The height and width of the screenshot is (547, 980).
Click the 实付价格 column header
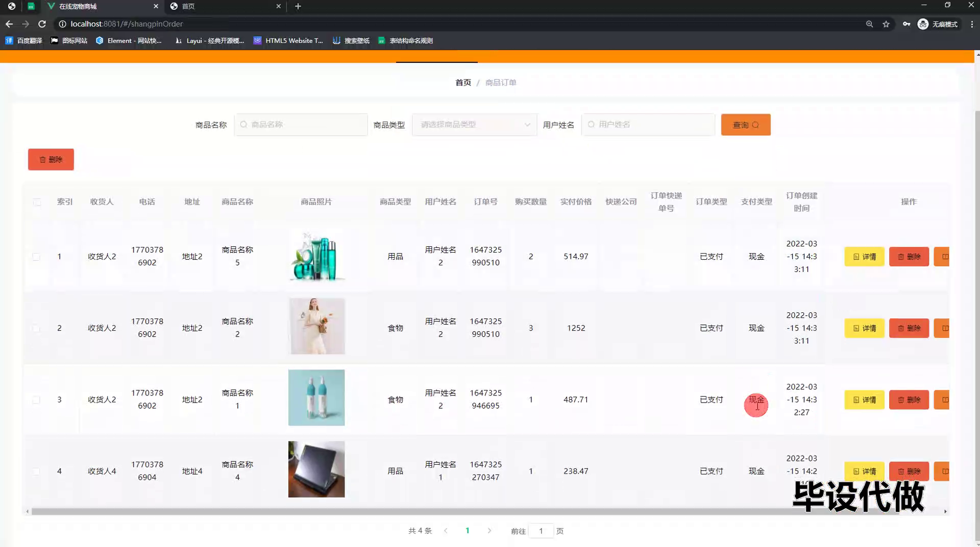point(576,202)
